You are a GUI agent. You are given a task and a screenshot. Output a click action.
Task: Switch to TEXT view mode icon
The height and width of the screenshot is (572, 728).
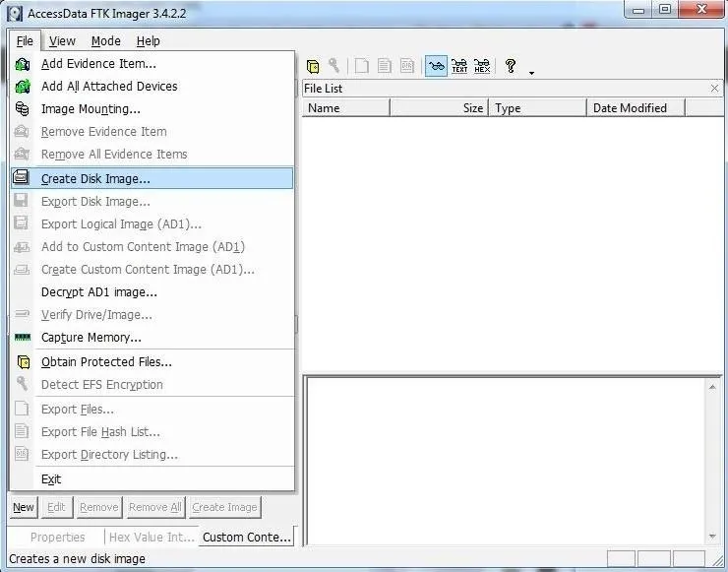coord(459,66)
